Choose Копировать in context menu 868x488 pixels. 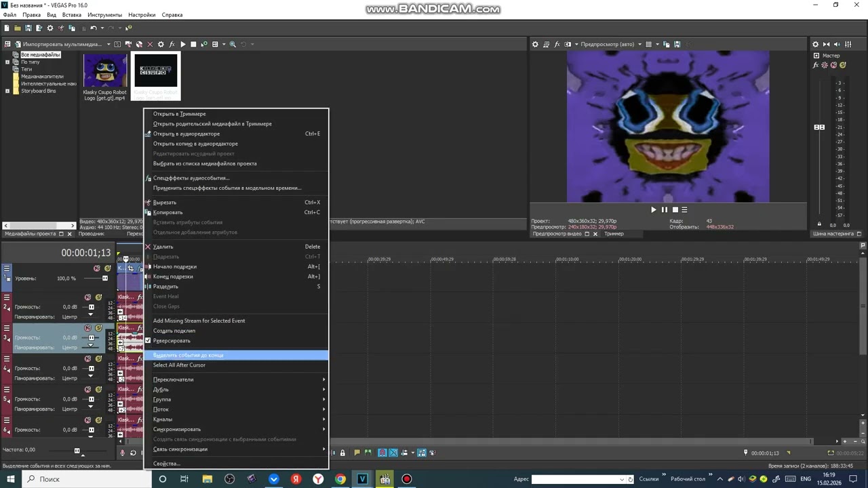pos(236,212)
